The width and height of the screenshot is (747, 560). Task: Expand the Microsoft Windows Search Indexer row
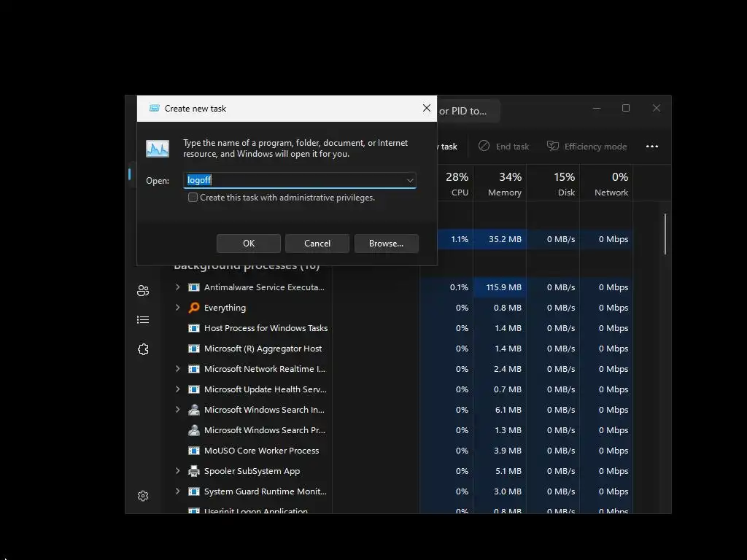[178, 410]
